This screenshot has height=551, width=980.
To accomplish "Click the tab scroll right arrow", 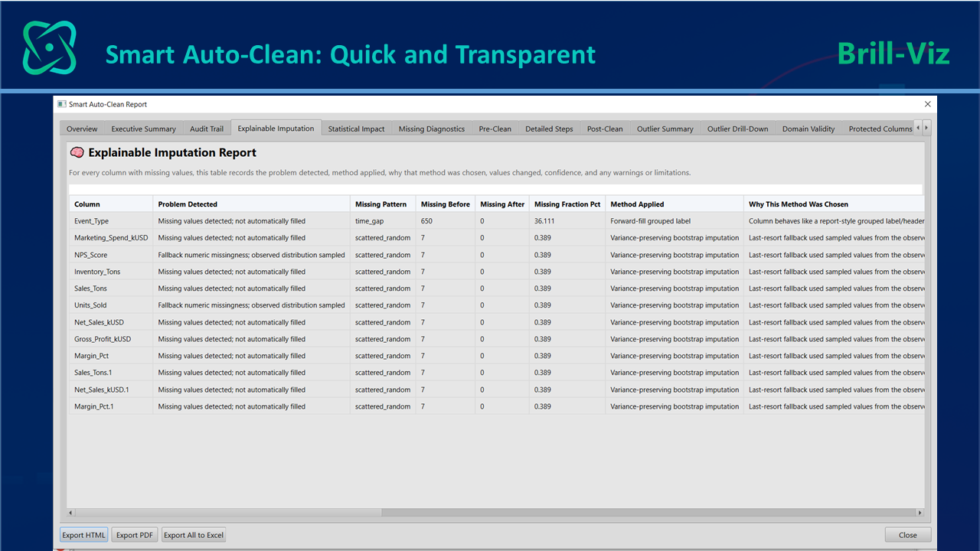I will tap(926, 128).
